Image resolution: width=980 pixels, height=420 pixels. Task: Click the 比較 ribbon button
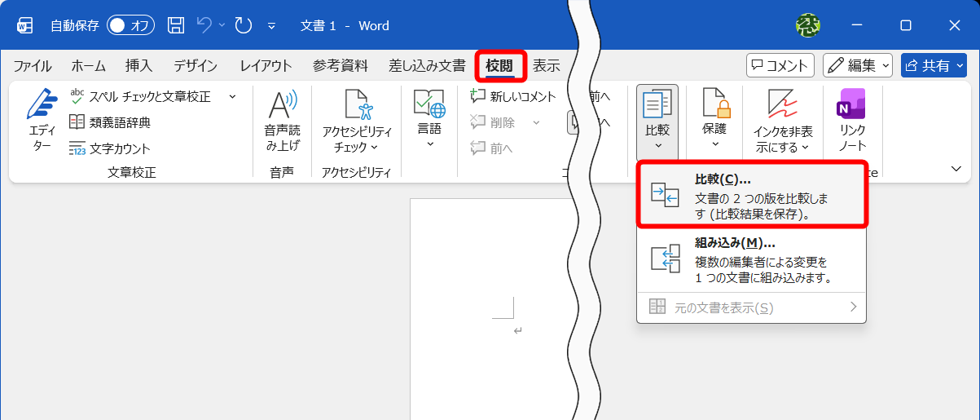click(657, 121)
